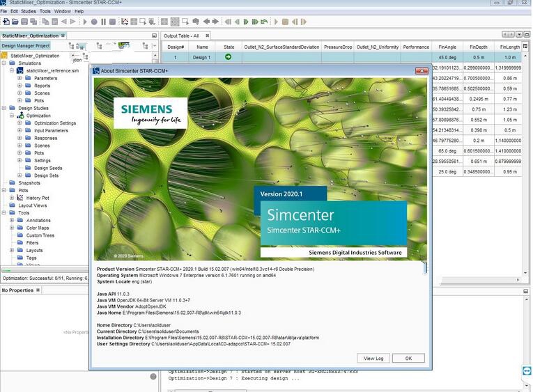Click the New project toolbar icon
The image size is (533, 392).
tap(6, 22)
